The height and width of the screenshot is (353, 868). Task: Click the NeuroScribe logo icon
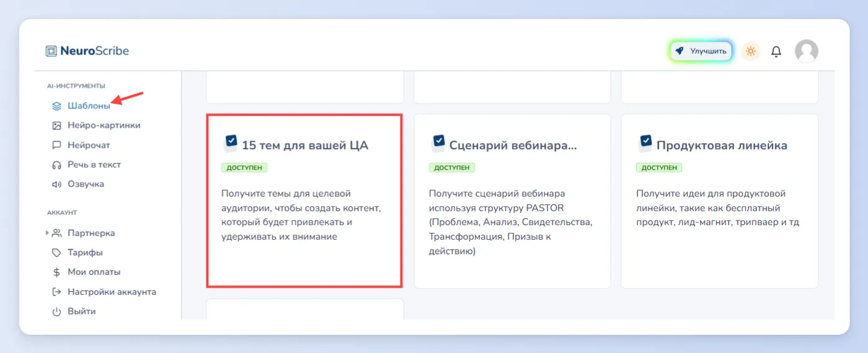pyautogui.click(x=51, y=51)
